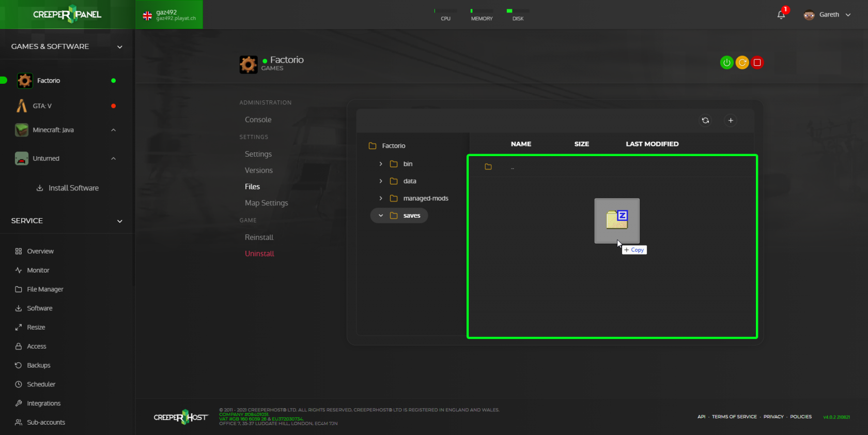Click the orange restart server button

tap(742, 63)
